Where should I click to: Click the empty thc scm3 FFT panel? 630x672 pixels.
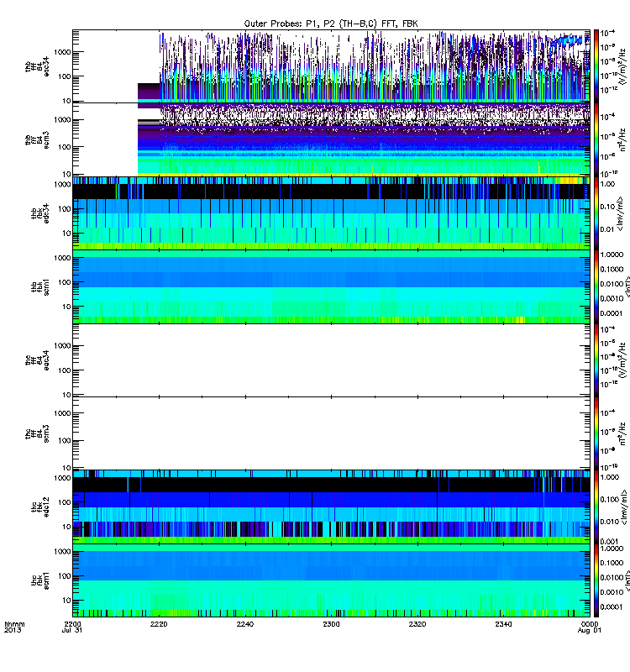pos(331,433)
